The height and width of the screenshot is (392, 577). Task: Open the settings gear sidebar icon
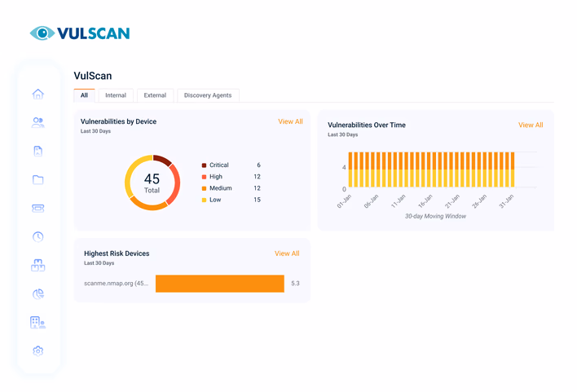pyautogui.click(x=38, y=351)
